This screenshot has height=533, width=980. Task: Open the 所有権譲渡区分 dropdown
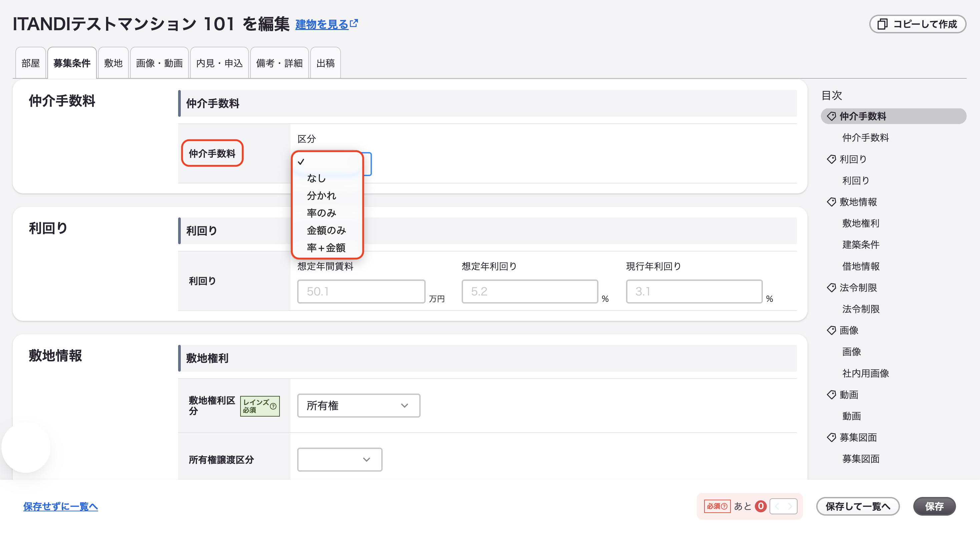(339, 460)
